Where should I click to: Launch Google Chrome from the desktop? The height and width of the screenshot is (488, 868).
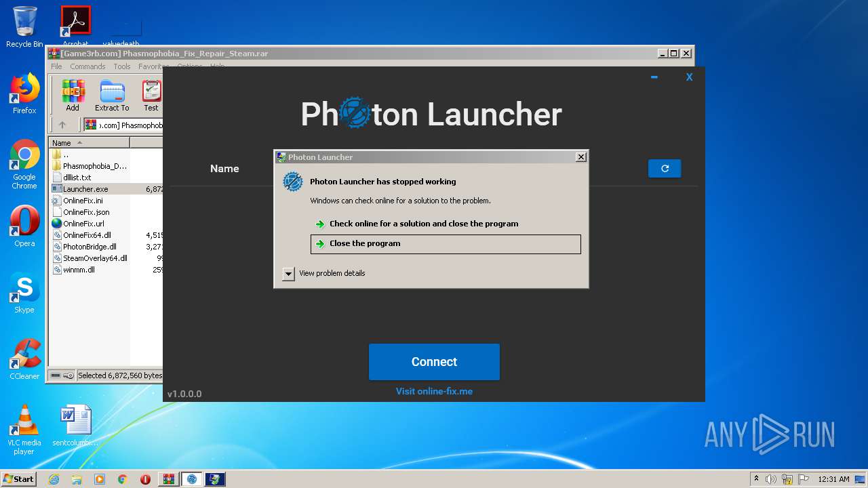[24, 165]
